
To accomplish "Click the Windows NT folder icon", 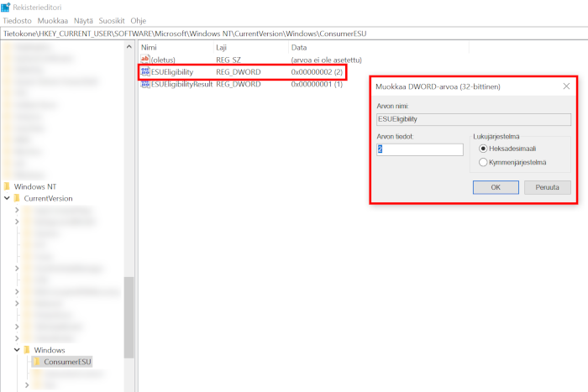I will [x=7, y=186].
